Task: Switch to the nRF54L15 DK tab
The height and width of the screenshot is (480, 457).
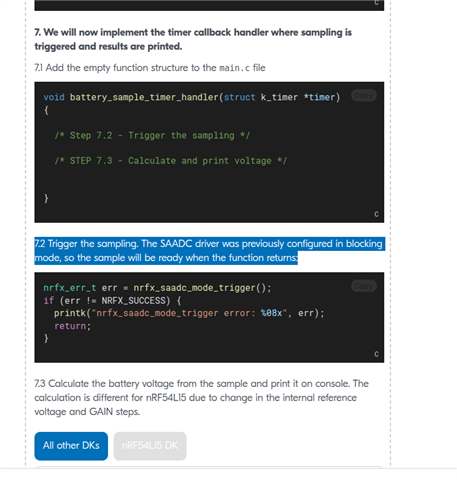Action: point(150,446)
